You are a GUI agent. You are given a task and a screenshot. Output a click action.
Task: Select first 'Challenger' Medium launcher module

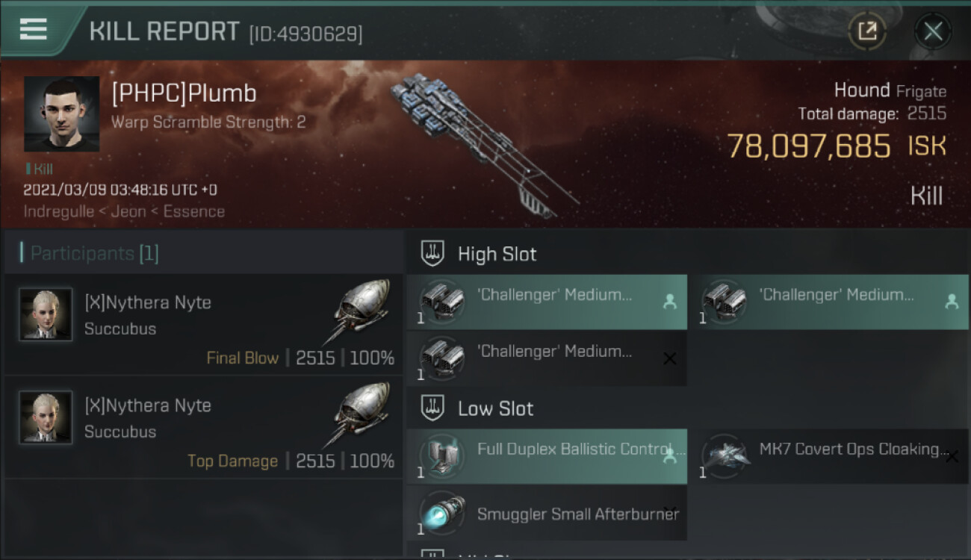[x=547, y=302]
